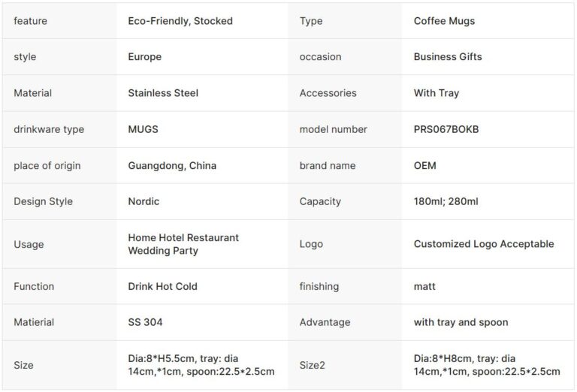Click the 'Eco-Friendly, Stocked' feature value
This screenshot has width=577, height=392.
point(180,21)
